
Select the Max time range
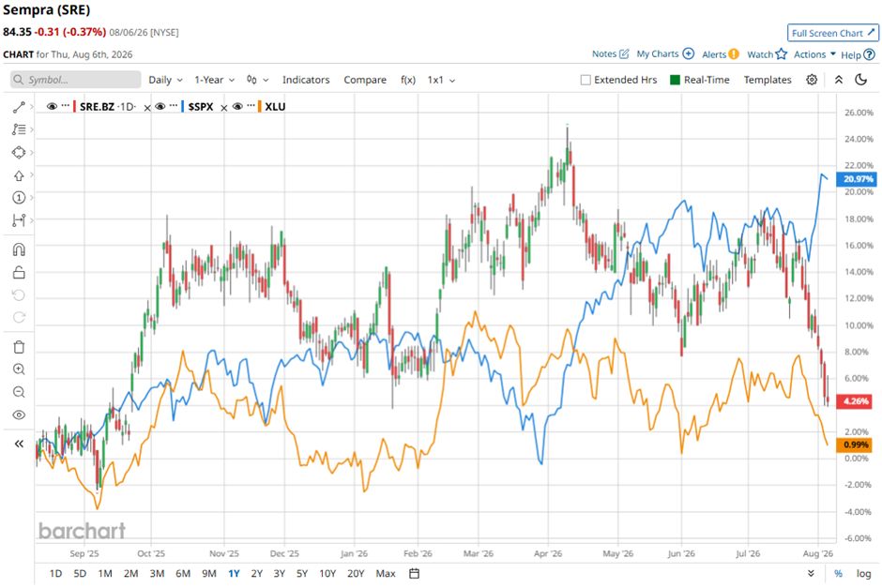[386, 573]
